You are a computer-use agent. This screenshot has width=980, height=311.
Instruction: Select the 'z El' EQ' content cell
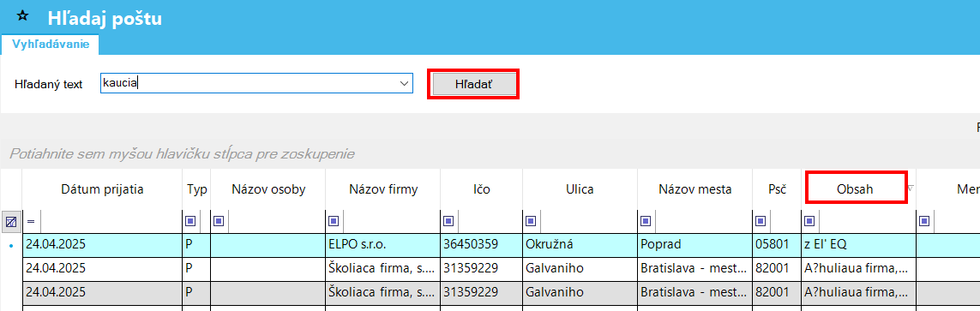859,245
